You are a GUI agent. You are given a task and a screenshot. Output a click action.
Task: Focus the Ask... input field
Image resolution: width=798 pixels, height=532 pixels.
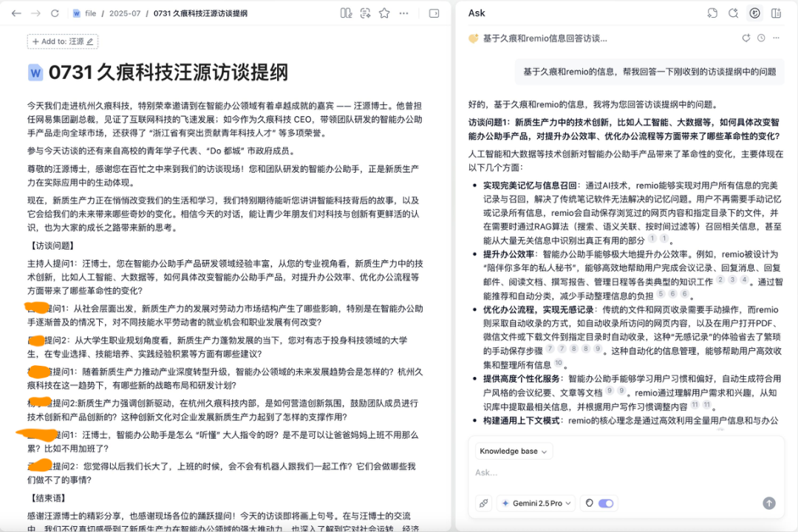tap(626, 472)
